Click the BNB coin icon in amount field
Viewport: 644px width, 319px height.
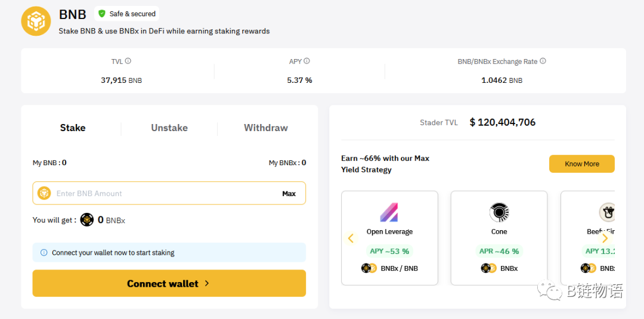point(44,193)
